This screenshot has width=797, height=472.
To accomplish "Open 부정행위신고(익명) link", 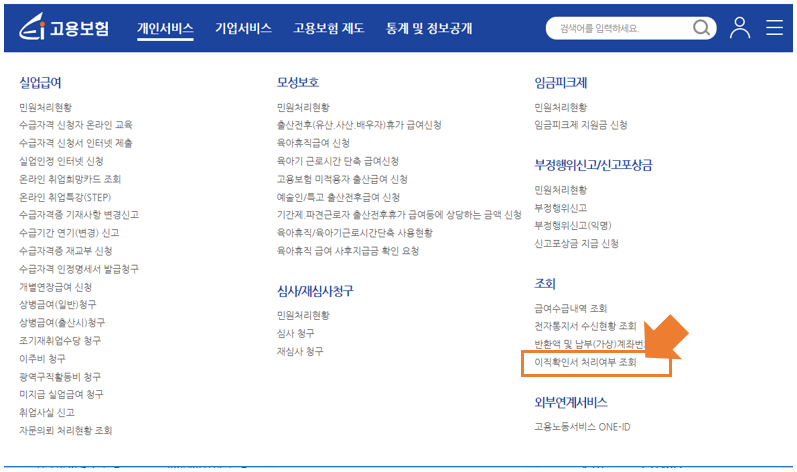I will coord(573,226).
